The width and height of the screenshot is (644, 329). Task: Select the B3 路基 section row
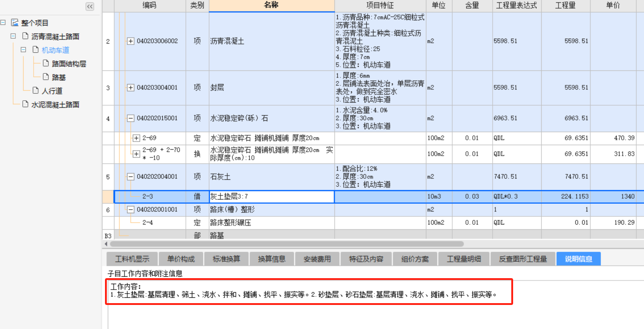point(373,235)
